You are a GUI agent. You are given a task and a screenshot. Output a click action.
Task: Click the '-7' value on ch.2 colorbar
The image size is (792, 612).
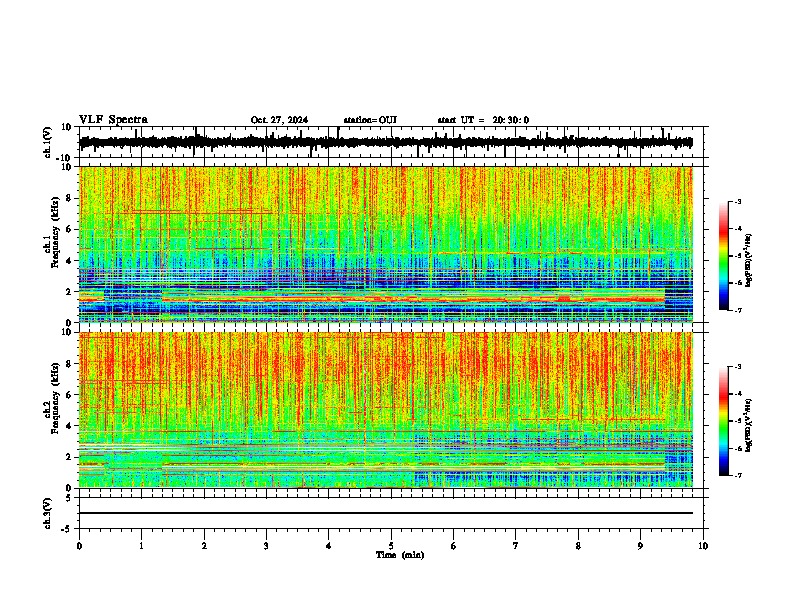[737, 475]
